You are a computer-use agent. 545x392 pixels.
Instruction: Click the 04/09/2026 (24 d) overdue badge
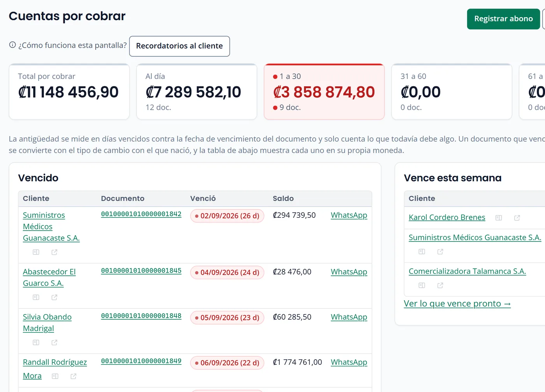click(227, 273)
